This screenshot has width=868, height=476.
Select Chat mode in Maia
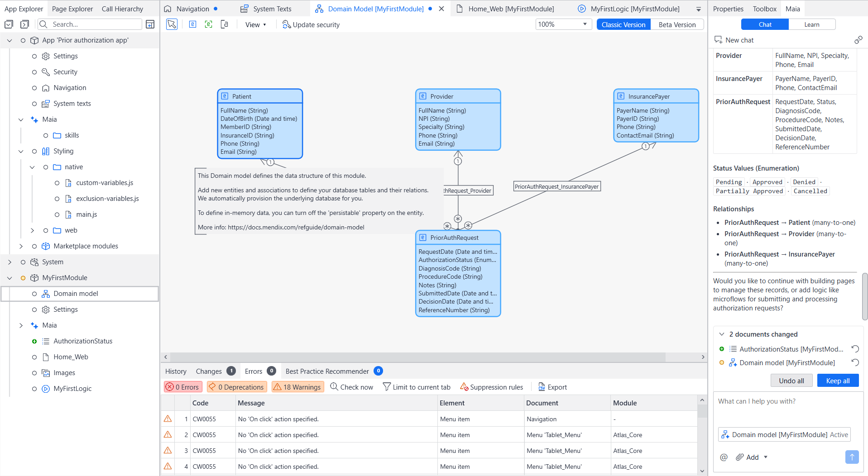[x=765, y=24]
